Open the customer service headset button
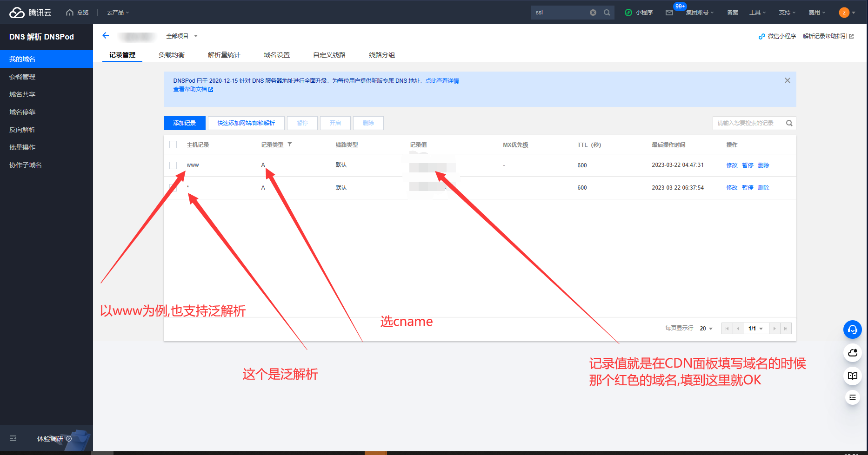Viewport: 868px width, 455px height. 853,330
